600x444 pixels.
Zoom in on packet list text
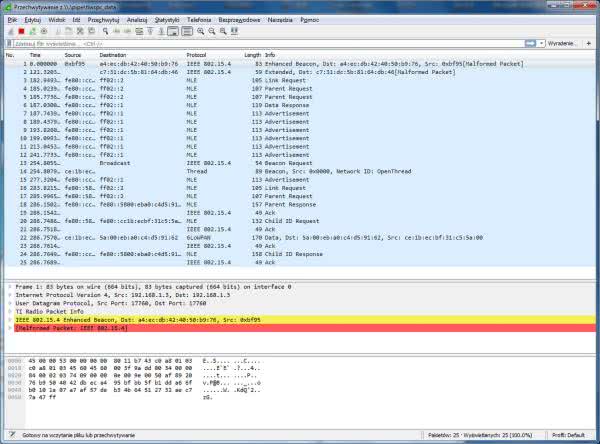click(199, 31)
